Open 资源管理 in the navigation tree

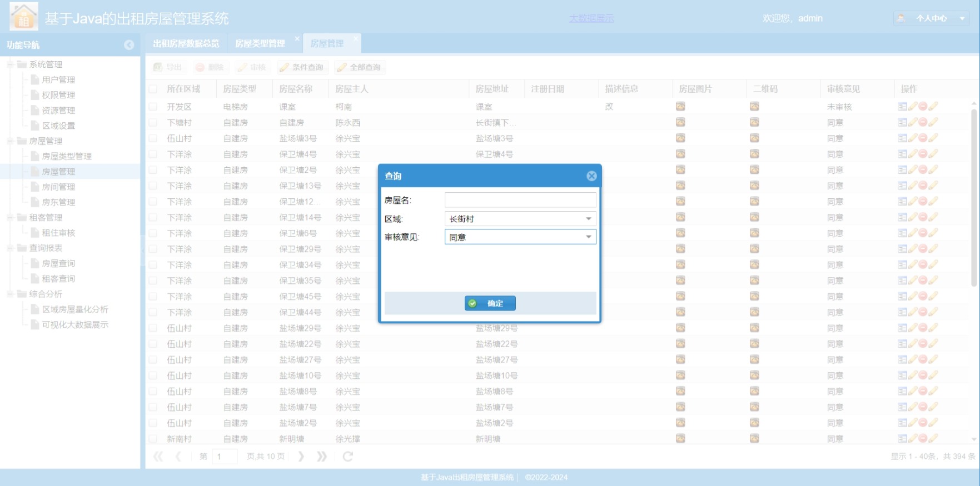point(58,111)
